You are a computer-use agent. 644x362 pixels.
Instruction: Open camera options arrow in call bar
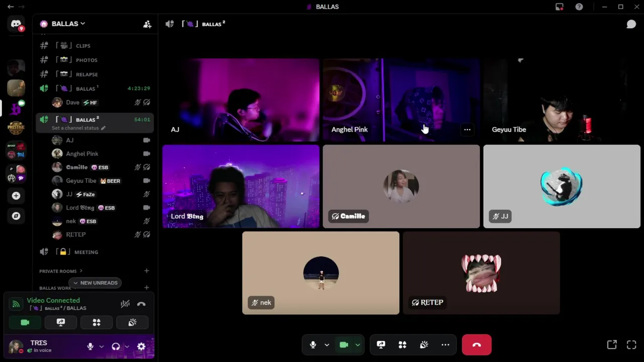coord(358,345)
